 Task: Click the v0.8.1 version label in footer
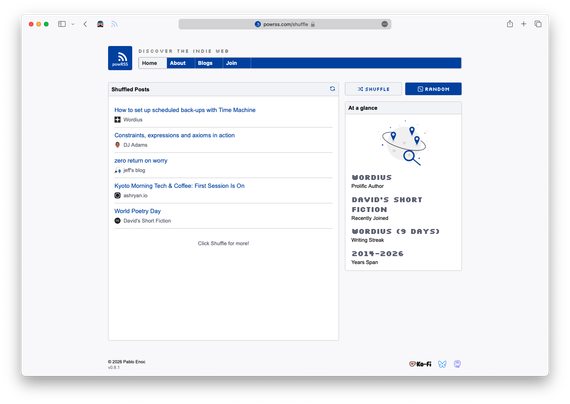113,367
